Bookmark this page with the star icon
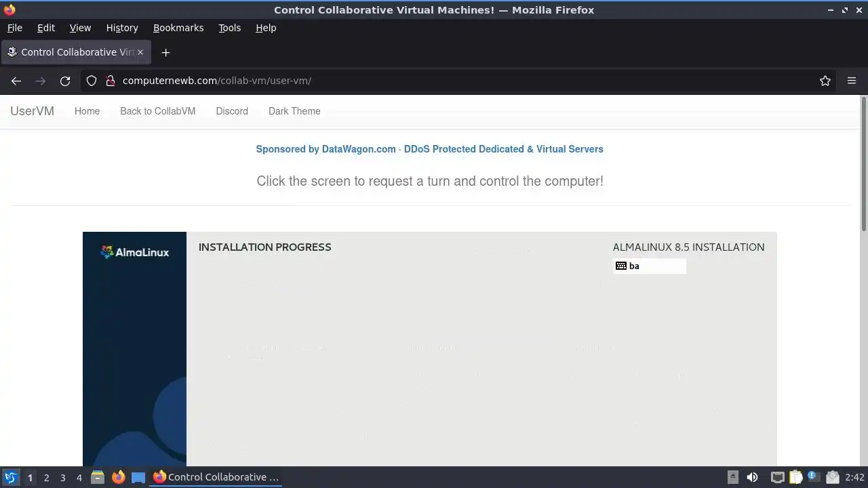Viewport: 868px width, 488px height. [825, 81]
